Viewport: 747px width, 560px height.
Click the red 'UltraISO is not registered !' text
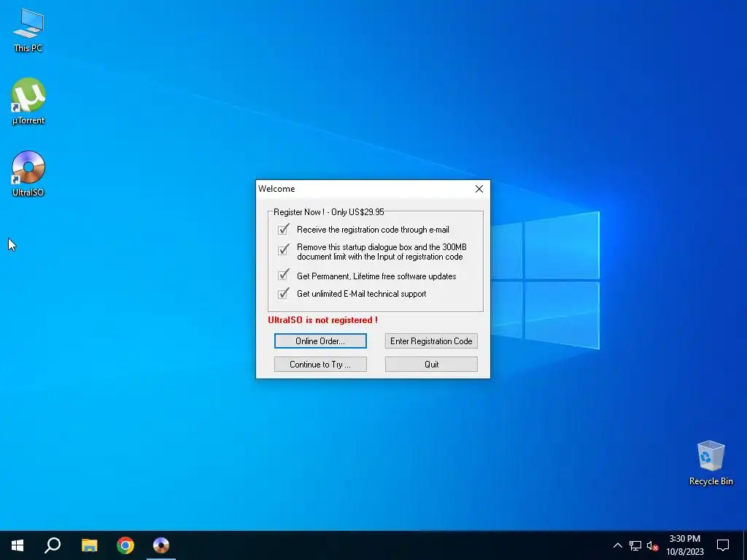[322, 320]
